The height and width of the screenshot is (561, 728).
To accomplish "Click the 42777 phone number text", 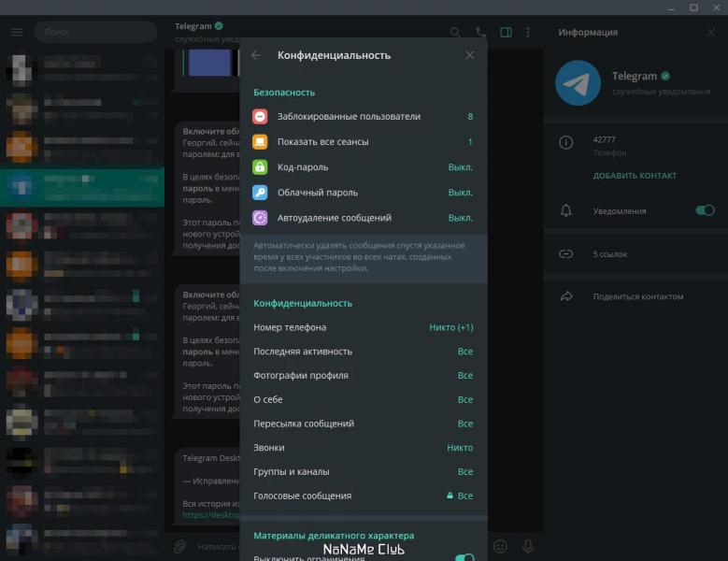I will pos(604,139).
